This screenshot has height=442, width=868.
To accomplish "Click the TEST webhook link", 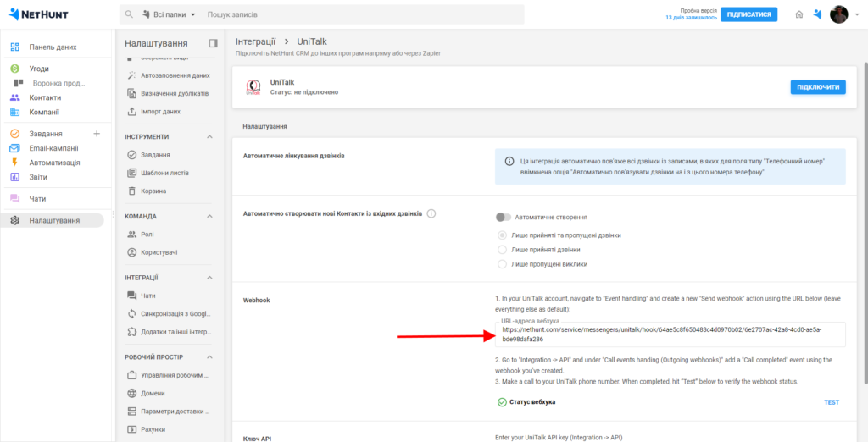I will coord(831,402).
